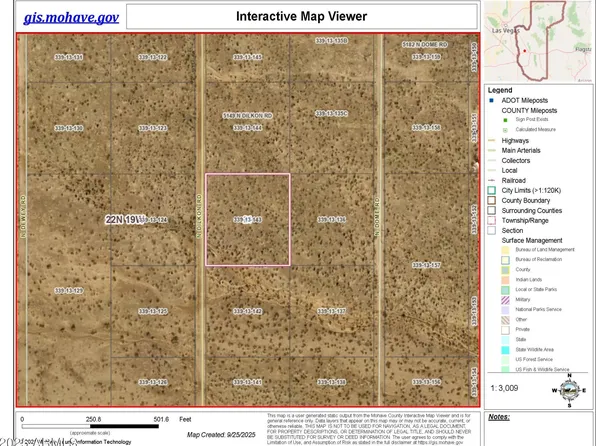The height and width of the screenshot is (446, 596).
Task: Click the Highways line symbol in legend
Action: click(x=491, y=141)
